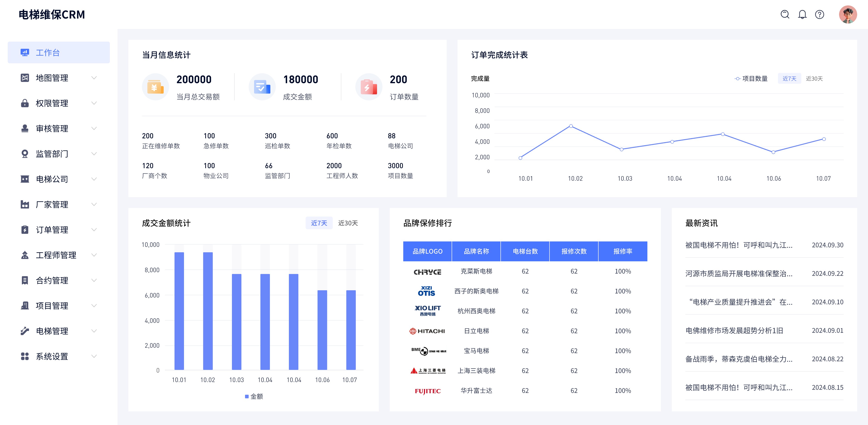Select 合约管理 in sidebar
The height and width of the screenshot is (425, 868).
[52, 280]
